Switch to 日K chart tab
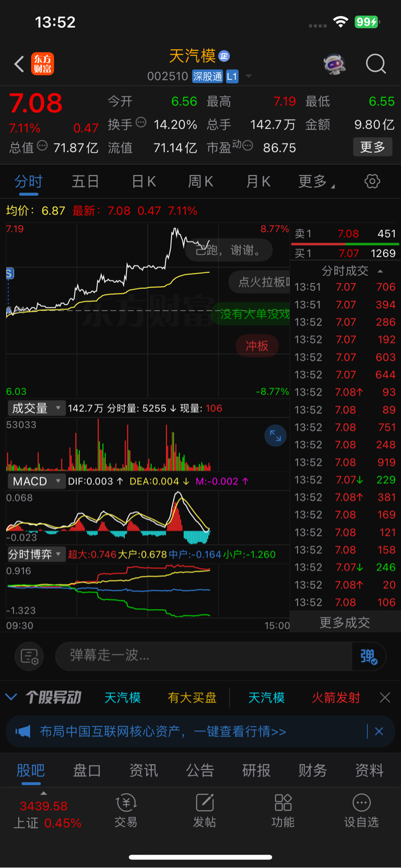The height and width of the screenshot is (868, 401). (144, 182)
